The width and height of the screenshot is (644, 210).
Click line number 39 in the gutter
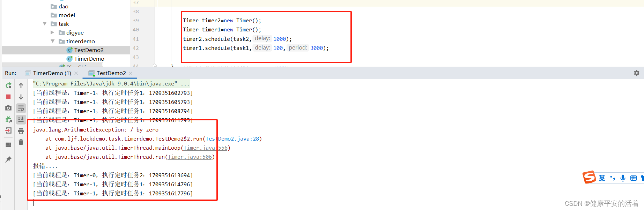coord(136,21)
